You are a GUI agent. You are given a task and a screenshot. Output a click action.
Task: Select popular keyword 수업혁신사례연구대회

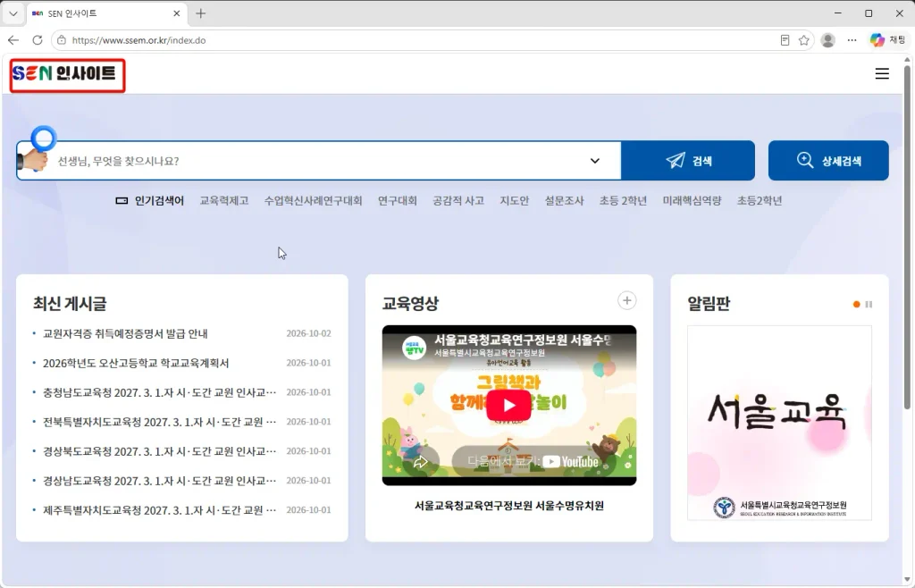coord(314,201)
